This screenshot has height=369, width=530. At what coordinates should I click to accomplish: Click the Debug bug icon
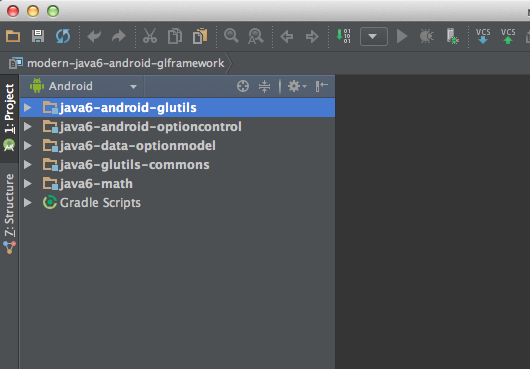(x=426, y=36)
